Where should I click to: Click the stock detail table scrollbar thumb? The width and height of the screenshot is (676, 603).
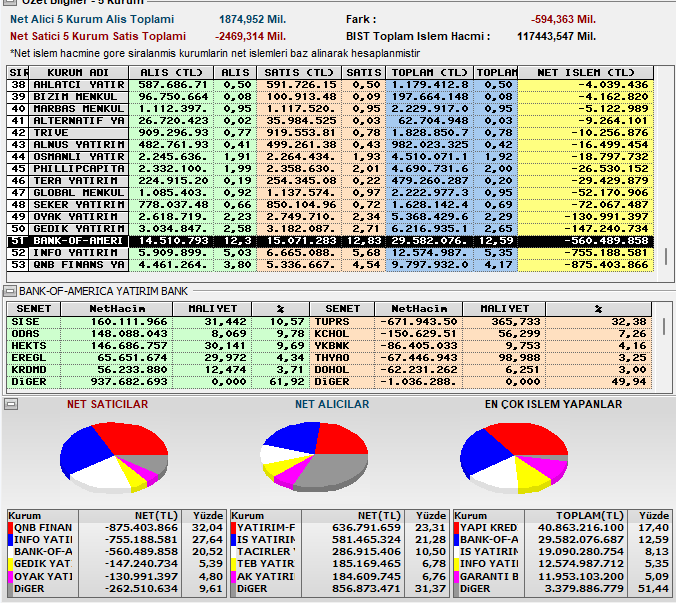[x=664, y=326]
